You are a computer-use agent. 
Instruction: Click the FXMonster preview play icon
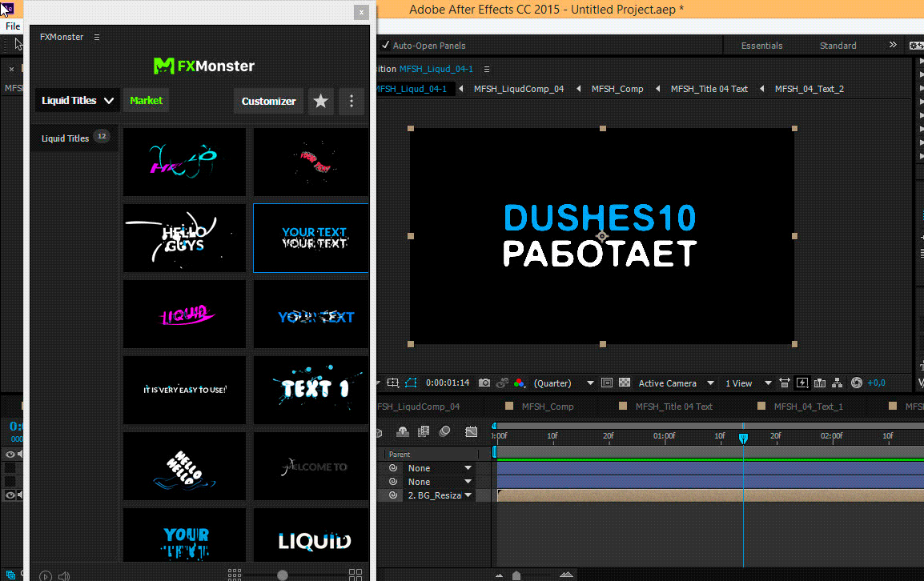tap(46, 575)
